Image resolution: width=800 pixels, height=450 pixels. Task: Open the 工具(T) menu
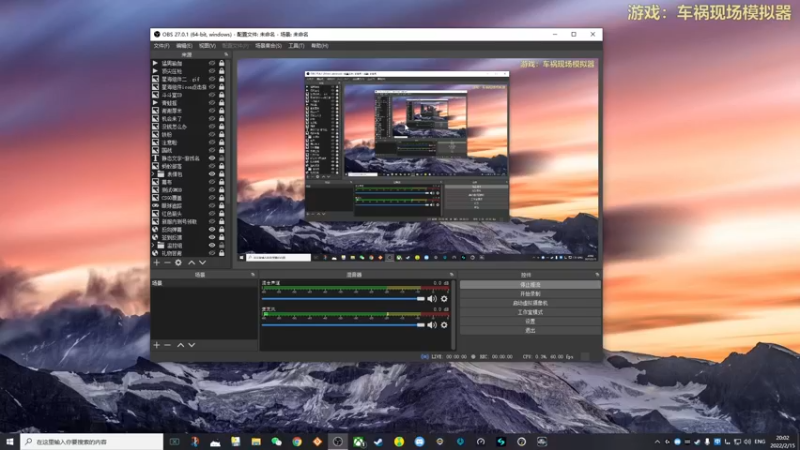296,46
